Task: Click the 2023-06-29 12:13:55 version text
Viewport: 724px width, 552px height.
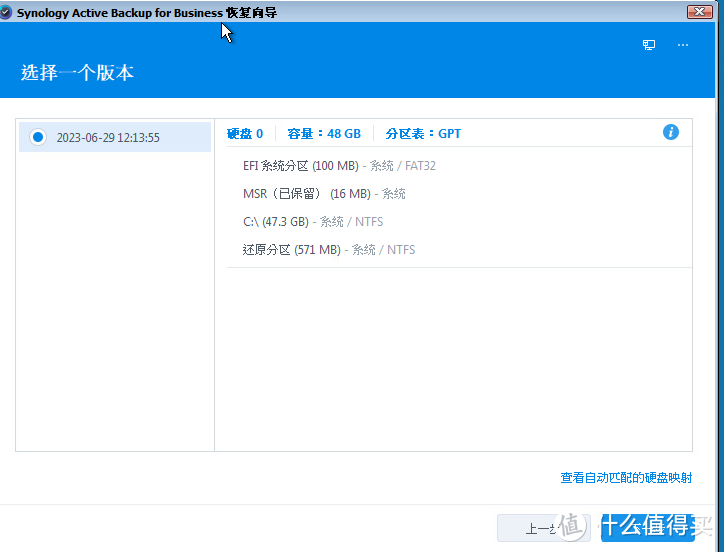Action: pyautogui.click(x=108, y=138)
